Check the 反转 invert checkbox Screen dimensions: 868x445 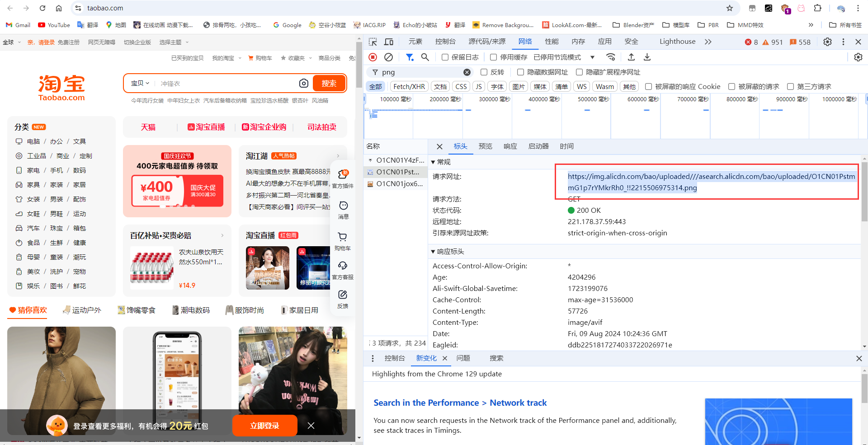(484, 72)
